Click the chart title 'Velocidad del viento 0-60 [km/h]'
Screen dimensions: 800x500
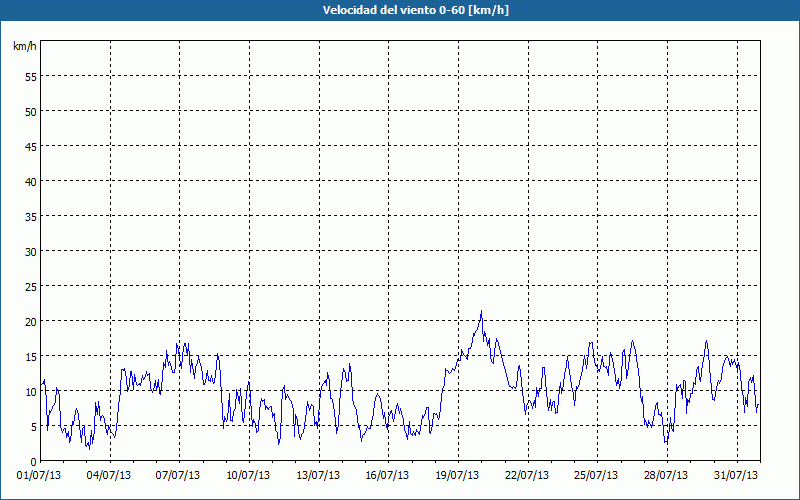click(415, 10)
